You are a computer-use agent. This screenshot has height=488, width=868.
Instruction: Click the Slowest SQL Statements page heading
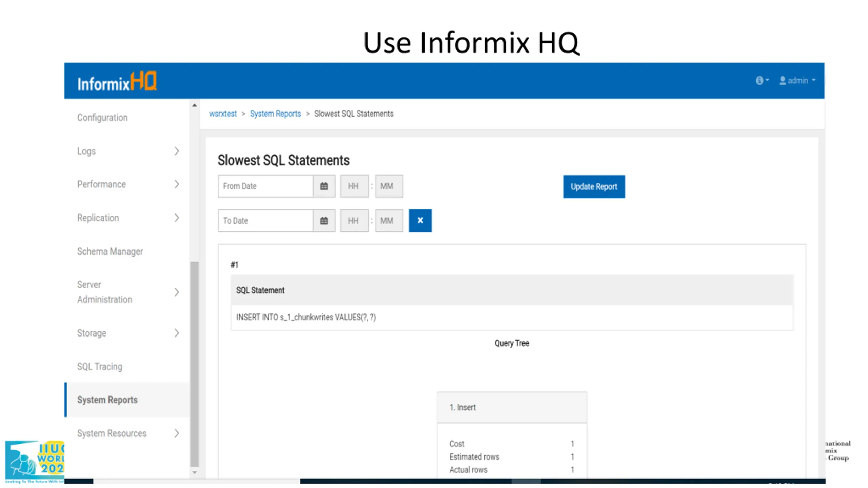[x=283, y=160]
